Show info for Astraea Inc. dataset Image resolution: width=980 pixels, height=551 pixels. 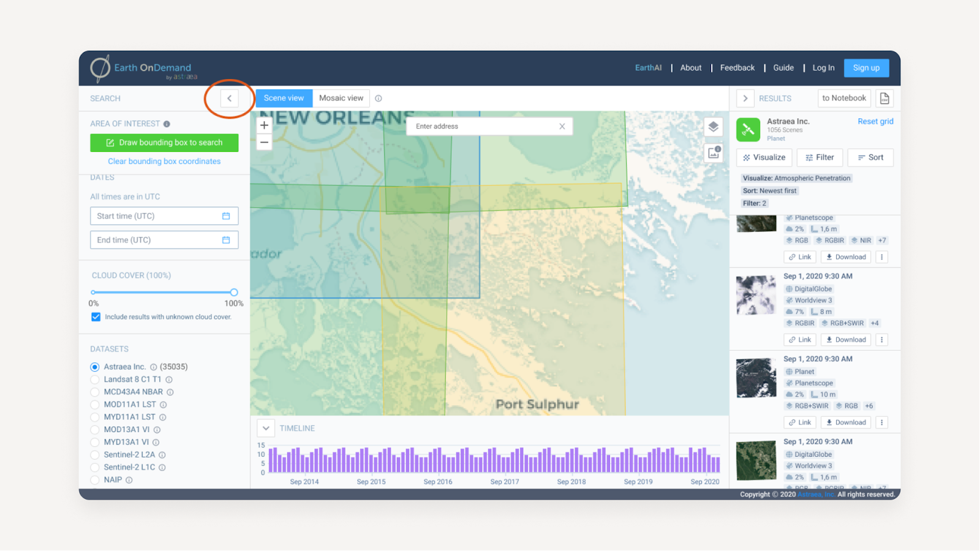[x=154, y=367]
